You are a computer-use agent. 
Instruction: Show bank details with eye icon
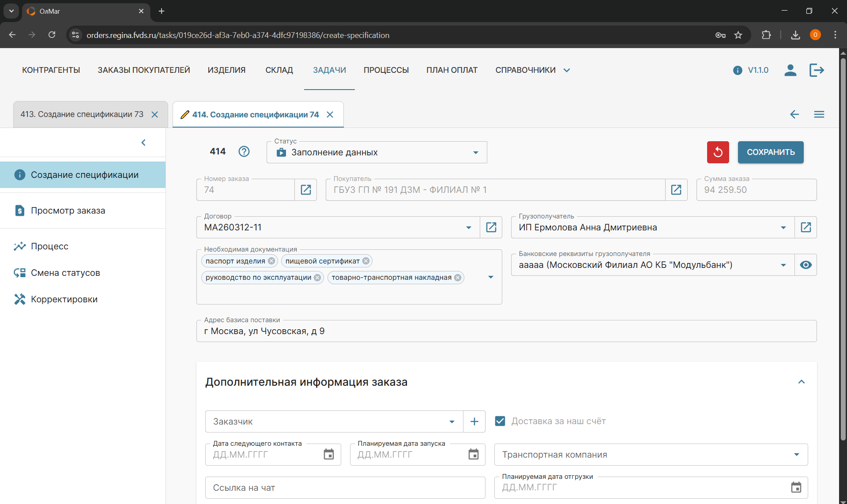[806, 265]
